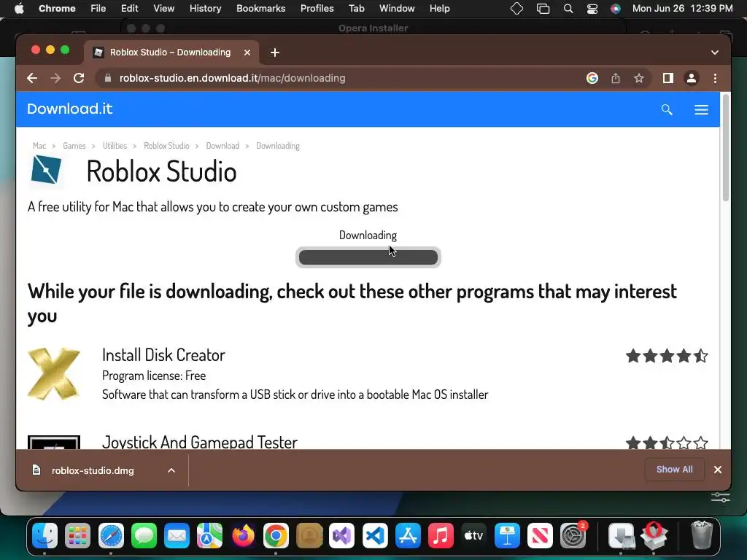The height and width of the screenshot is (560, 747).
Task: Reload the current page
Action: [x=79, y=78]
